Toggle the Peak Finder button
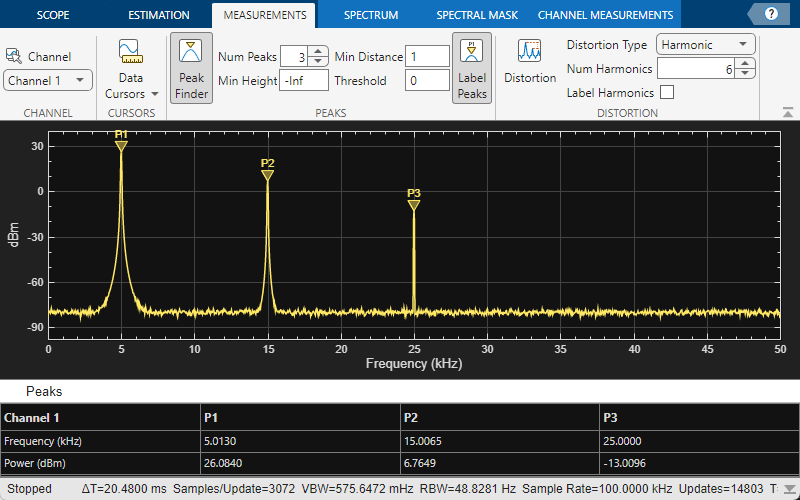Viewport: 800px width, 500px height. coord(190,67)
